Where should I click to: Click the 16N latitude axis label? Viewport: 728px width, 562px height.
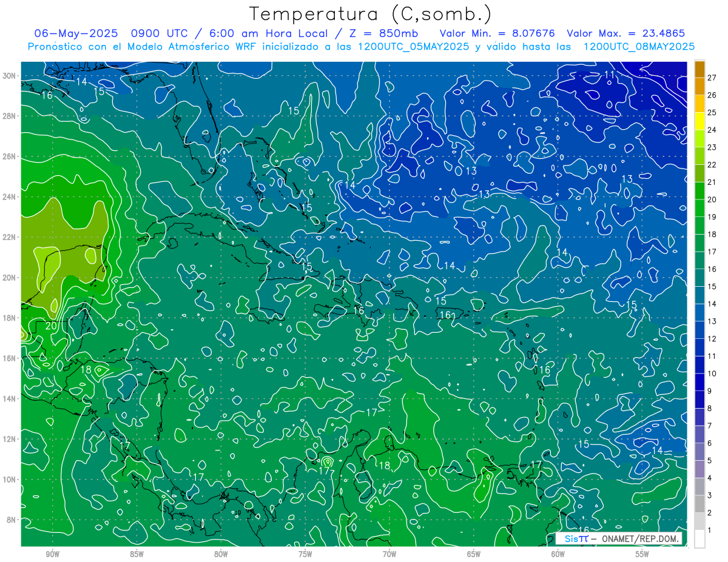click(8, 358)
